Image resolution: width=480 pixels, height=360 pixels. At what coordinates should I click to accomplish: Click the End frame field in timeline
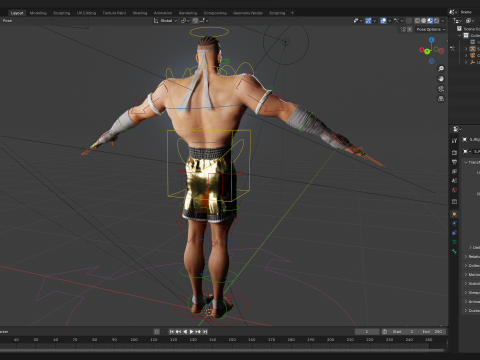[x=431, y=332]
